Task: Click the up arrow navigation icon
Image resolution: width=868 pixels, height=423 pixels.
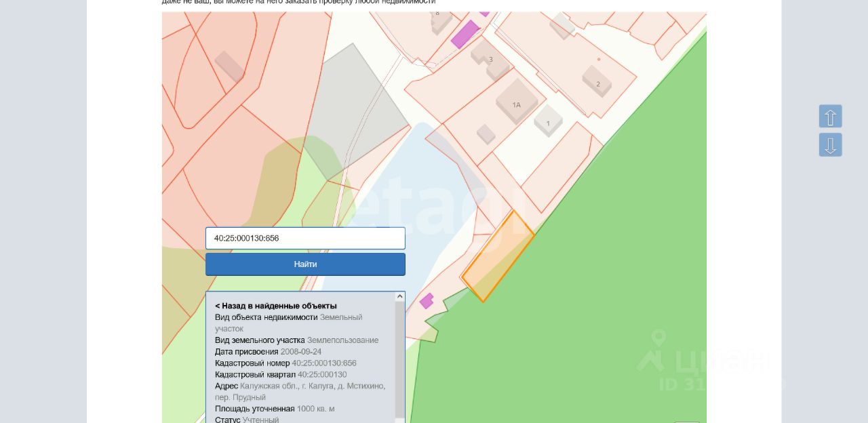Action: click(830, 117)
